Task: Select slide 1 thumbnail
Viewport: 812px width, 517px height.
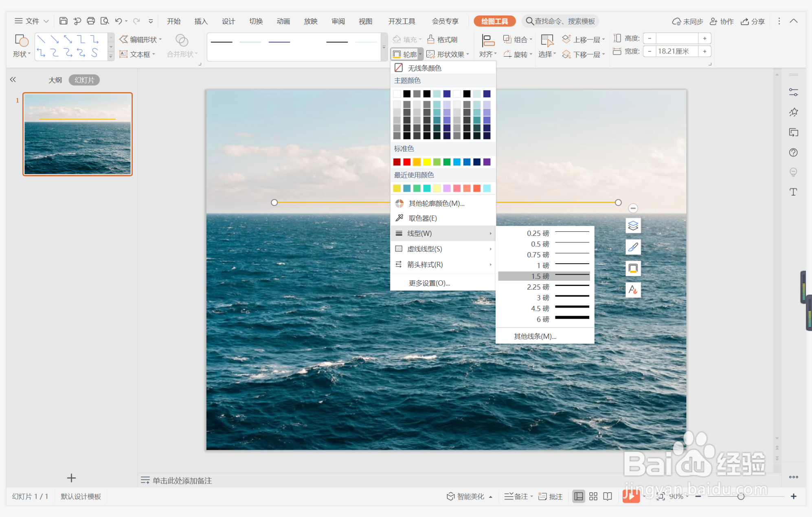Action: click(x=77, y=134)
